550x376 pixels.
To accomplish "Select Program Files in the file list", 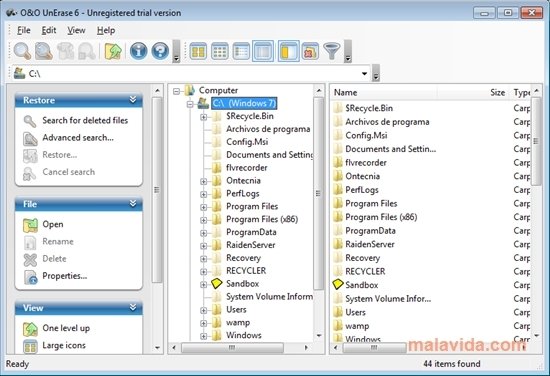I will (x=371, y=204).
